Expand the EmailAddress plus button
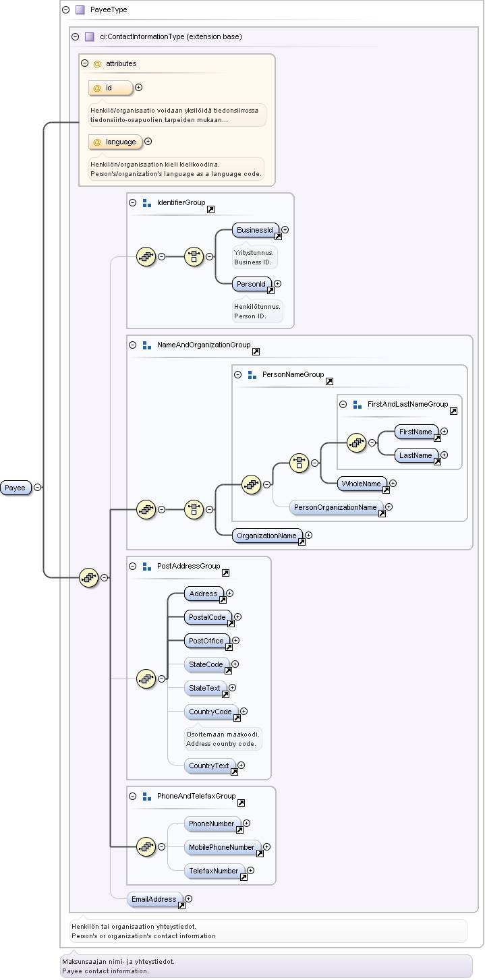The height and width of the screenshot is (980, 485). click(x=189, y=898)
